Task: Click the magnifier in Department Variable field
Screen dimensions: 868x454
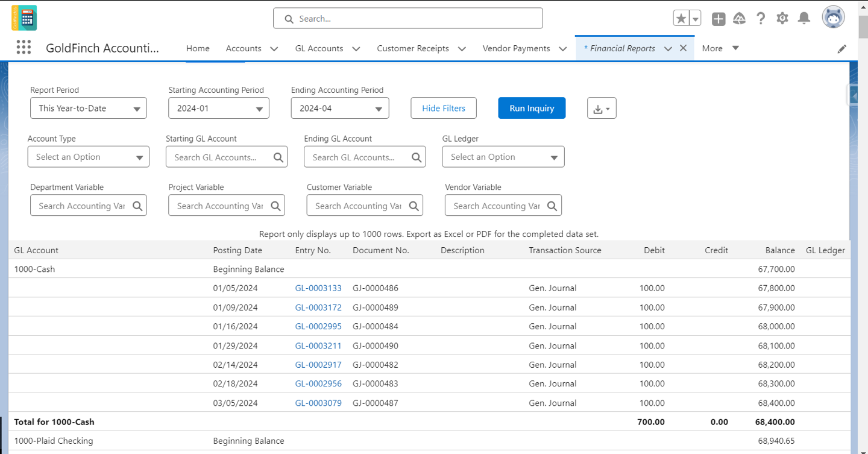Action: [x=137, y=206]
